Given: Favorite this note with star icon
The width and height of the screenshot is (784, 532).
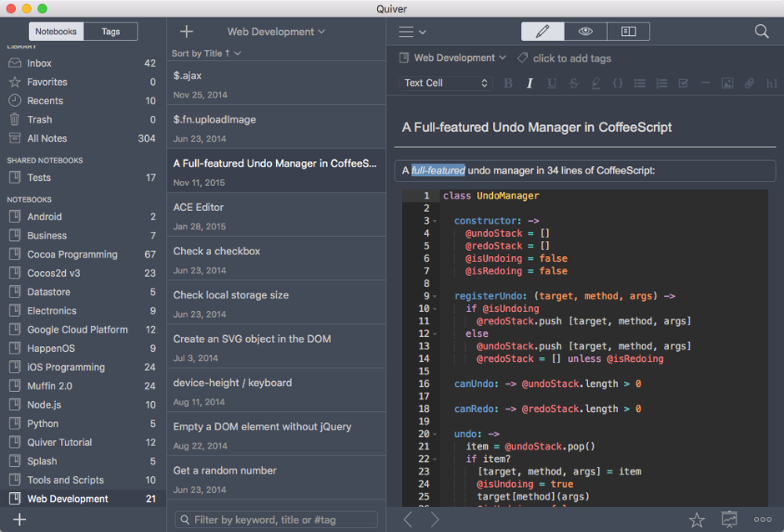Looking at the screenshot, I should coord(696,519).
